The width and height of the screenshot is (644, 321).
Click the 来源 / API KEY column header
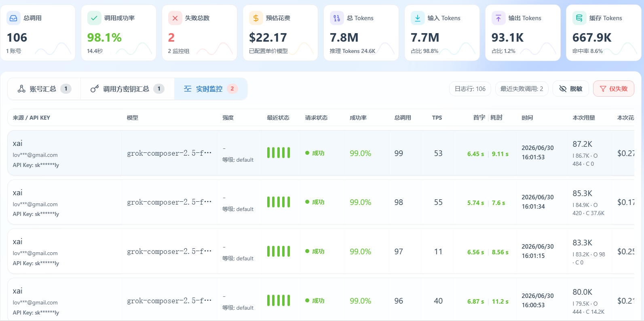pyautogui.click(x=31, y=118)
